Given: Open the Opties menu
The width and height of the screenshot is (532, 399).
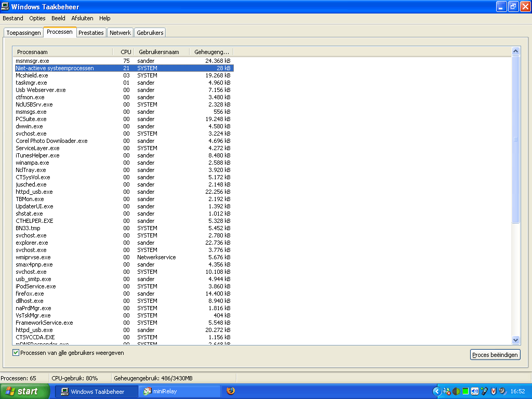Looking at the screenshot, I should point(37,18).
